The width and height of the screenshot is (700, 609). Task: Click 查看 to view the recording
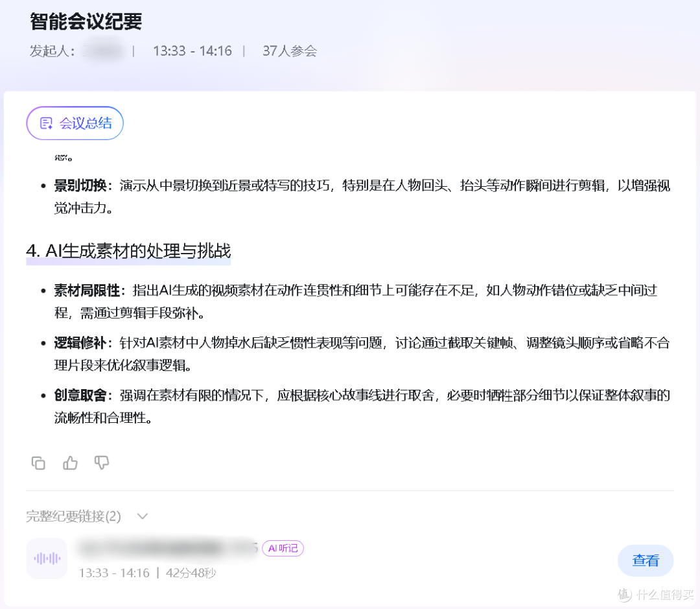(646, 560)
